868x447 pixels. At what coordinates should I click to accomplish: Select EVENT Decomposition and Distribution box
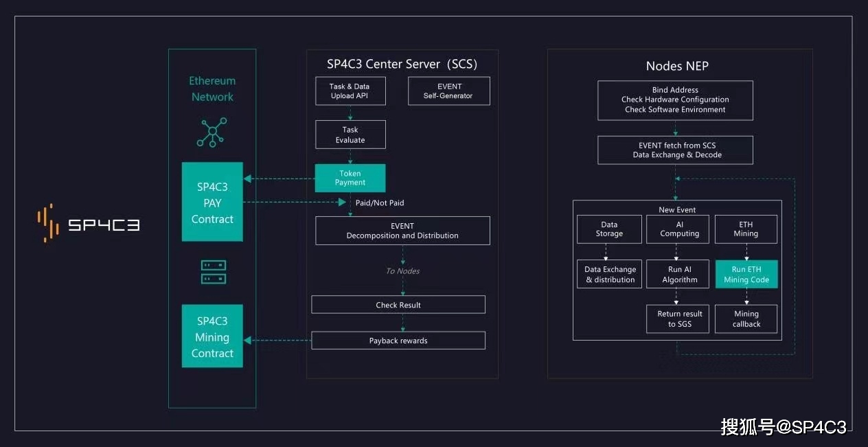click(402, 231)
